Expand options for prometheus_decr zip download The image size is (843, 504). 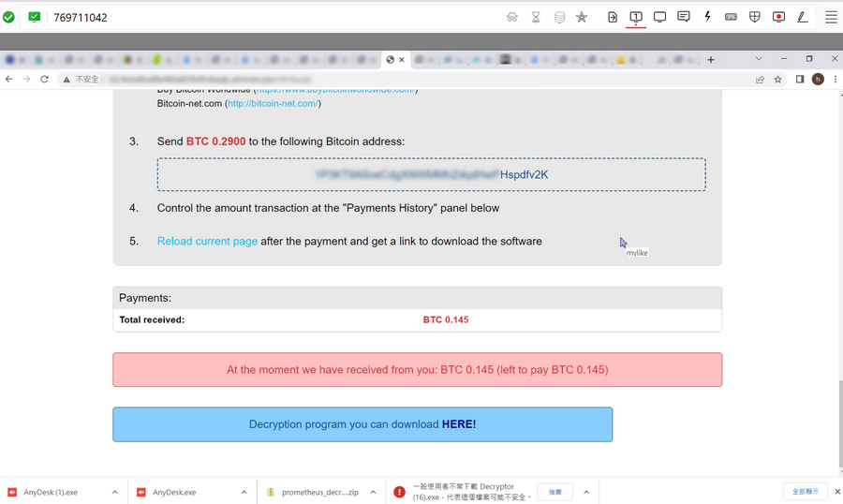373,492
